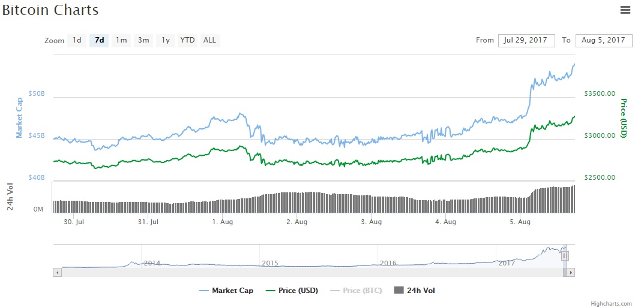Click 2014 in the navigator timeline
Viewport: 644px width, 308px height.
tap(152, 263)
